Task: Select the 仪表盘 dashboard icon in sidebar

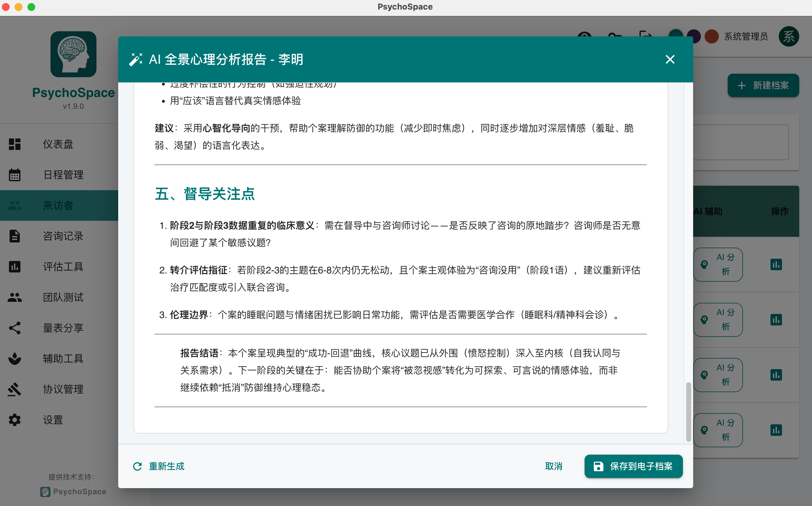Action: pos(15,144)
